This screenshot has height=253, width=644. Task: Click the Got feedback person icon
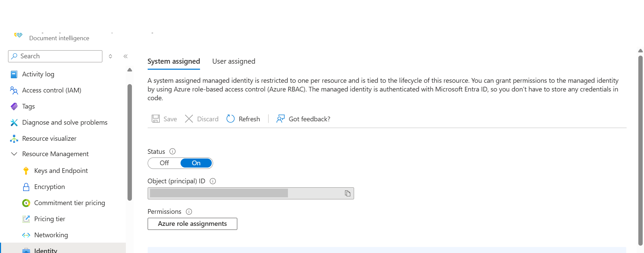coord(281,119)
